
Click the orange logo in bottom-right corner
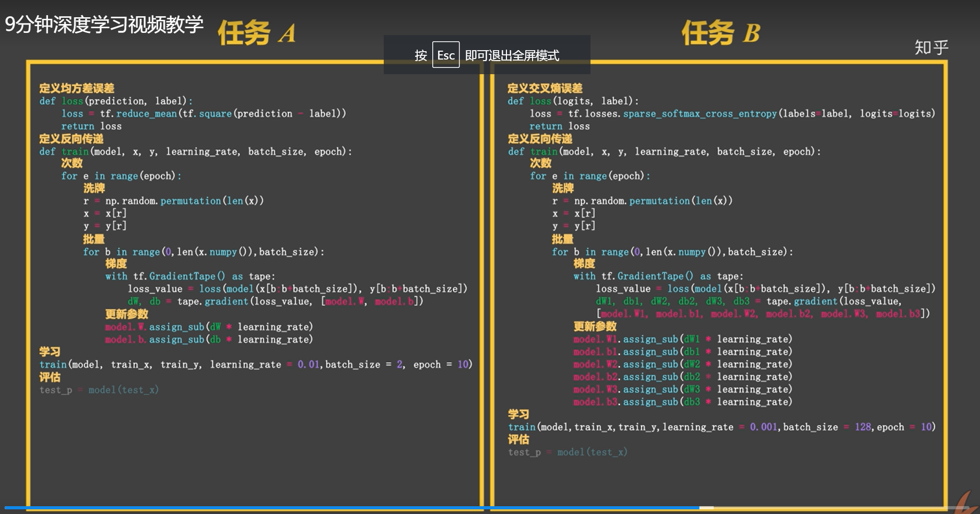tap(969, 503)
